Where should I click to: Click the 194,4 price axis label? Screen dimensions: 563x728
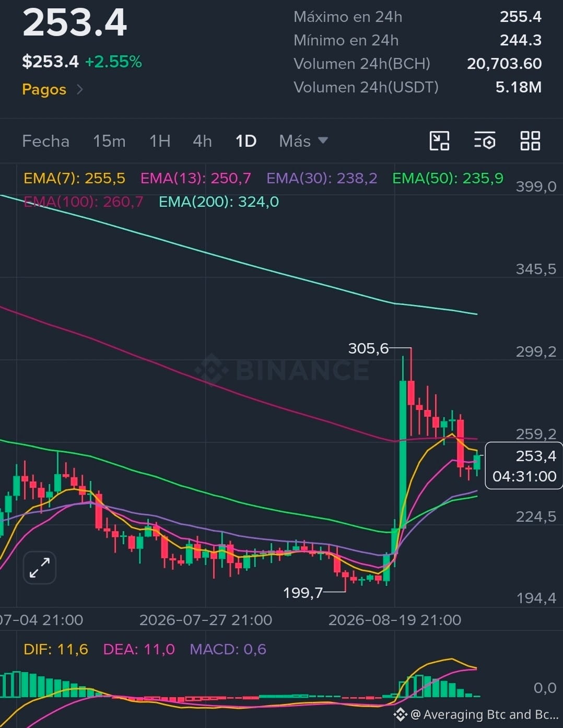(536, 598)
